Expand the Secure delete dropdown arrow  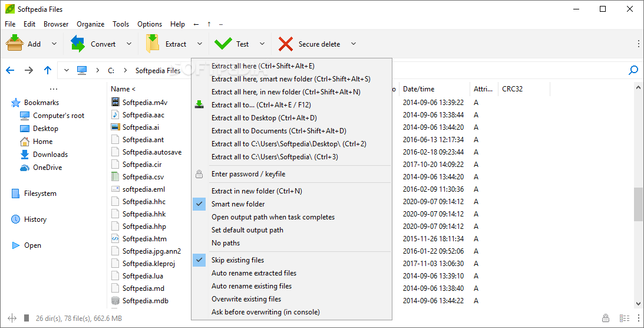coord(353,44)
